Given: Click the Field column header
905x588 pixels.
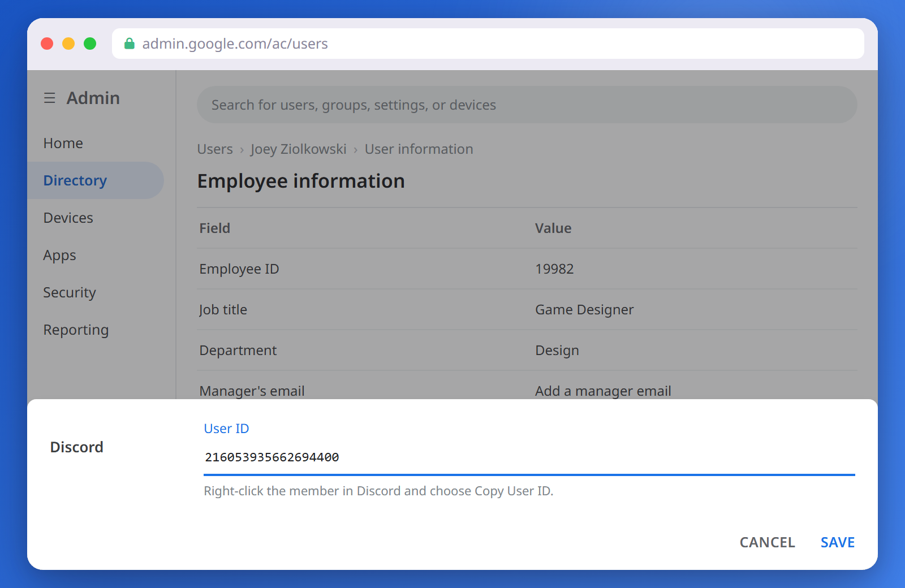Looking at the screenshot, I should click(x=215, y=228).
